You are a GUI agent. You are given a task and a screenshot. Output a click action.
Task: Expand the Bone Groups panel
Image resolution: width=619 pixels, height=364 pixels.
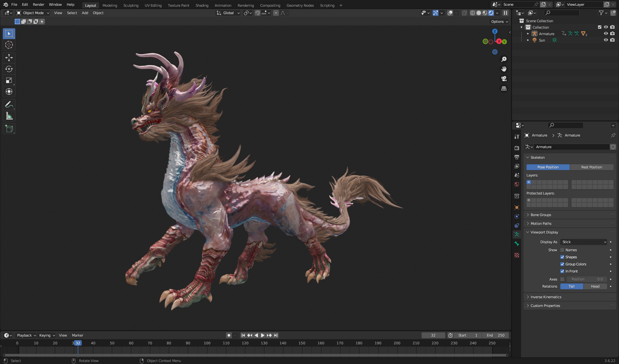[x=541, y=215]
